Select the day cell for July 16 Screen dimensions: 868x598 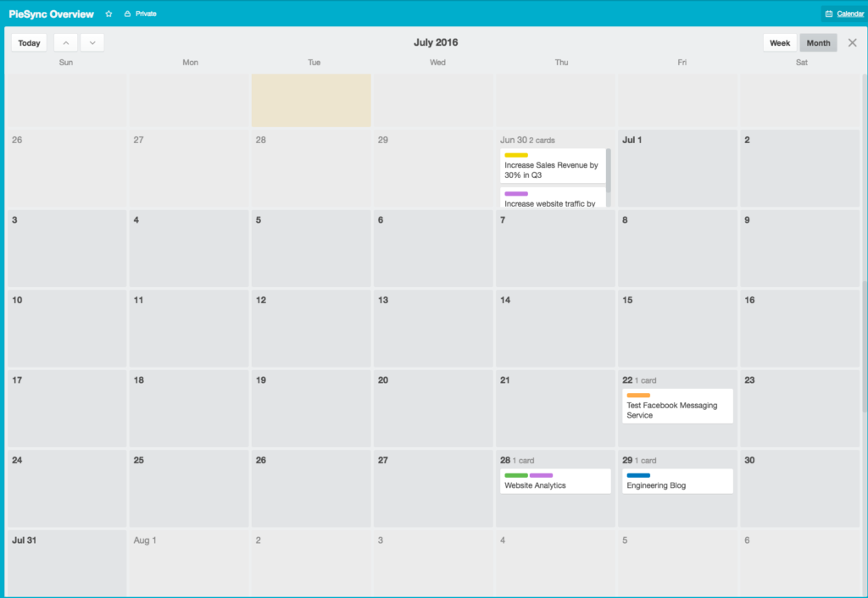point(800,329)
